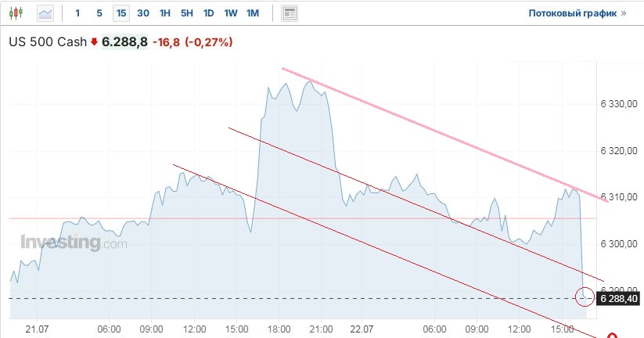Expand the chevron after Потоковый график
Image resolution: width=644 pixels, height=338 pixels.
(x=624, y=13)
